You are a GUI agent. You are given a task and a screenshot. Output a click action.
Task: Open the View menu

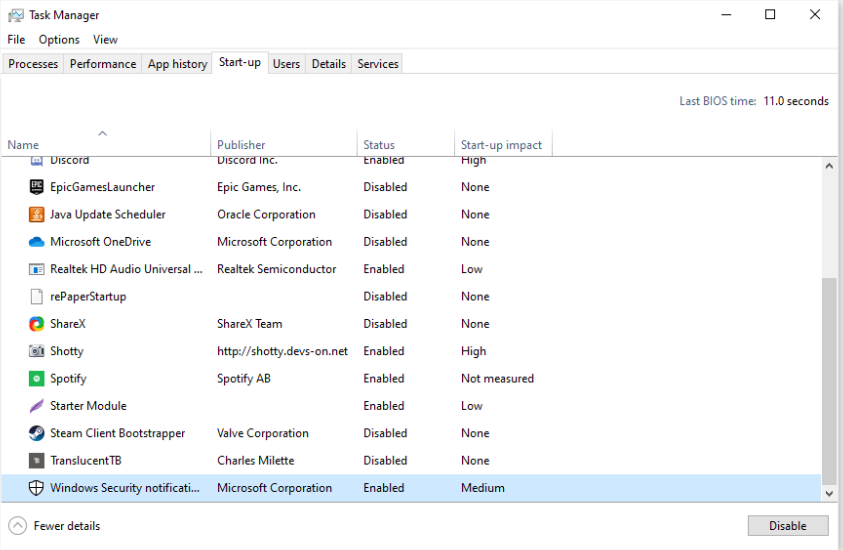click(105, 39)
